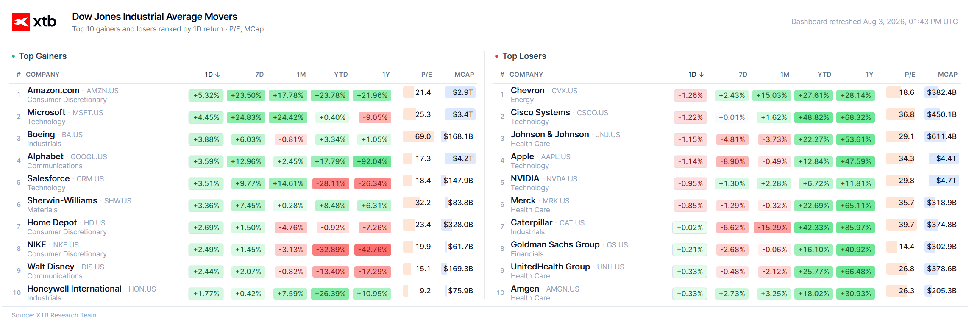
Task: Click the green Top Gainers bullet dot
Action: pos(14,56)
